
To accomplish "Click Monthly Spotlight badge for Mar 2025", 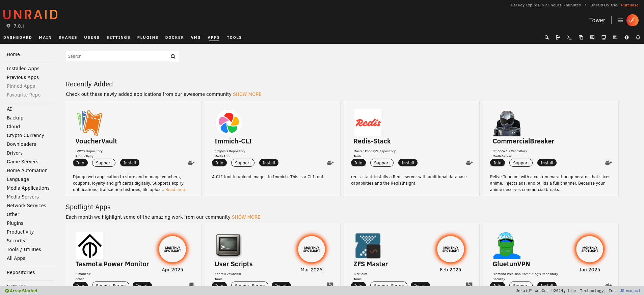I will (312, 249).
